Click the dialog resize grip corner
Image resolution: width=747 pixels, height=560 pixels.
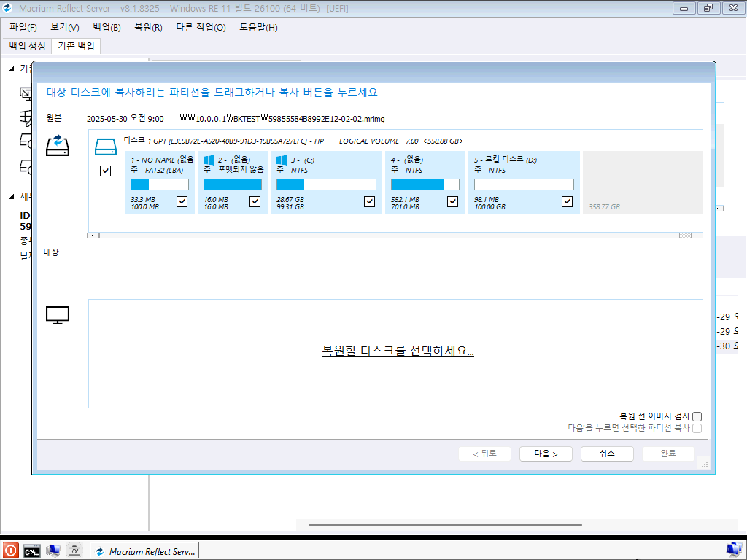(x=705, y=464)
